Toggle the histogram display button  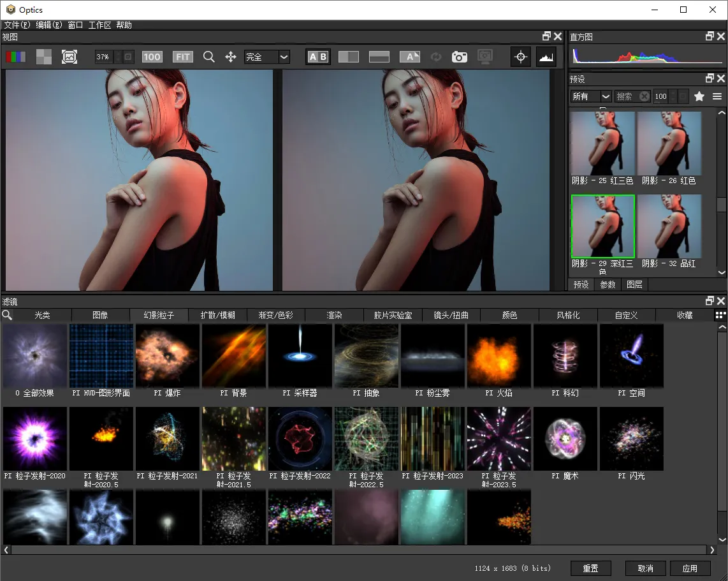546,57
